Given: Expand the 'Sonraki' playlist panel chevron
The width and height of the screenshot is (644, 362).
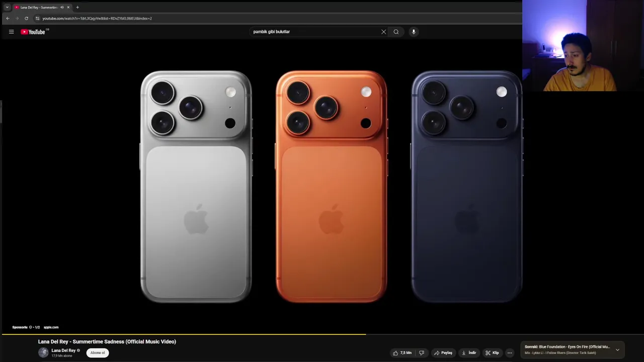Looking at the screenshot, I should (617, 350).
